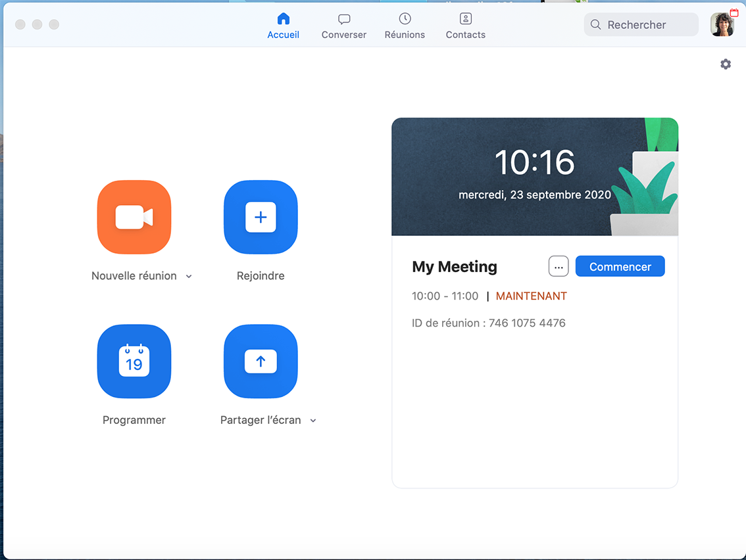Screen dimensions: 746x560
Task: Click the Partager l'écran arrow icon
Action: click(x=261, y=362)
